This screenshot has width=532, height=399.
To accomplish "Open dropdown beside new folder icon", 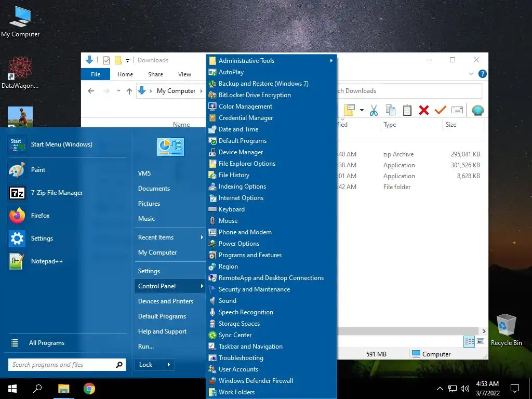I will coord(362,110).
